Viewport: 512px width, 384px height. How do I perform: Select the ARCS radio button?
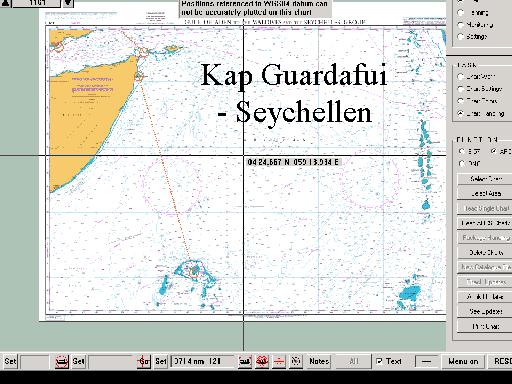[494, 151]
